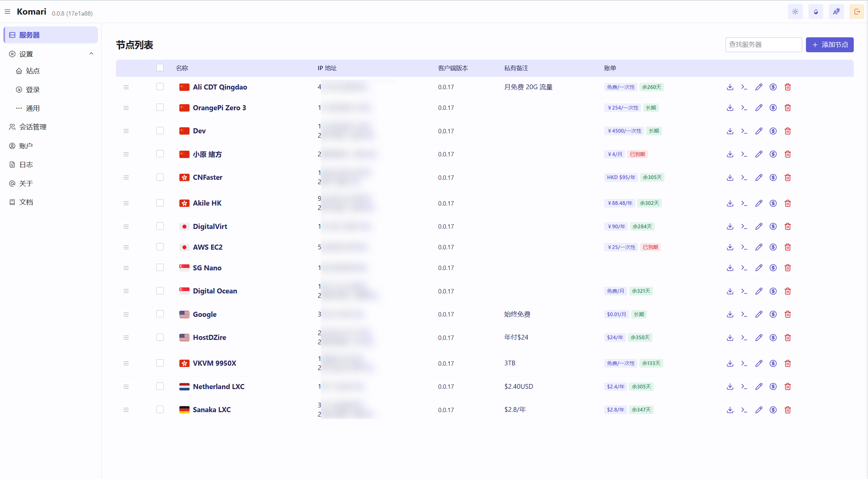868x479 pixels.
Task: Collapse the 设置 settings section
Action: [x=91, y=54]
